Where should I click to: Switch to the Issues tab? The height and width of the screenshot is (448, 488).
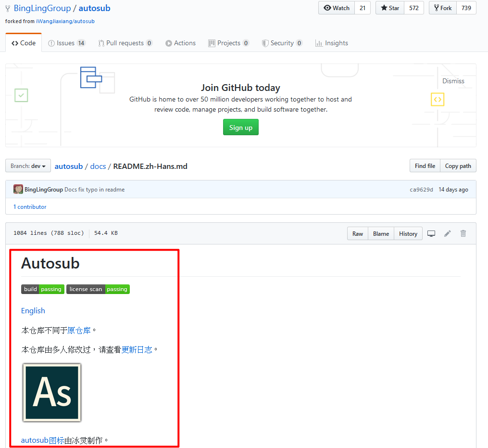[x=66, y=43]
